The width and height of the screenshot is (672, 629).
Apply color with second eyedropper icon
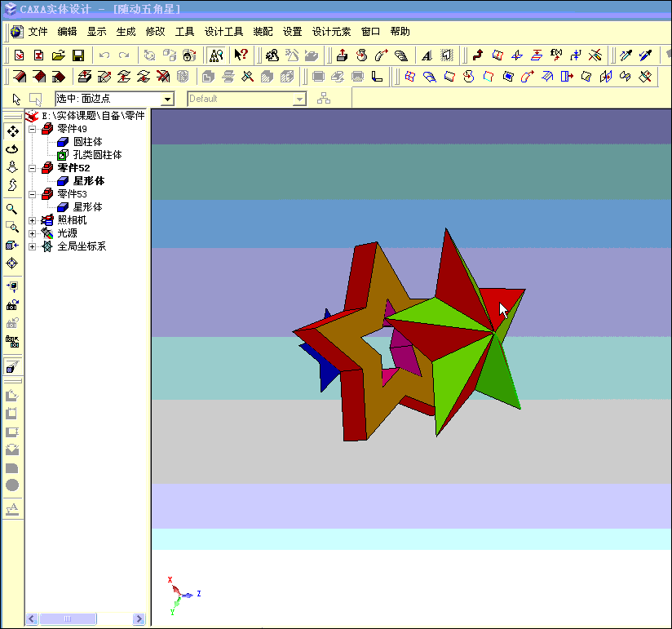click(x=645, y=55)
